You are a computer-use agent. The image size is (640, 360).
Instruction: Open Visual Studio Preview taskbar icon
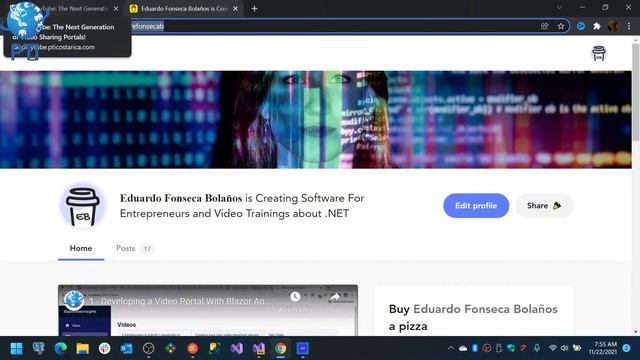click(259, 349)
